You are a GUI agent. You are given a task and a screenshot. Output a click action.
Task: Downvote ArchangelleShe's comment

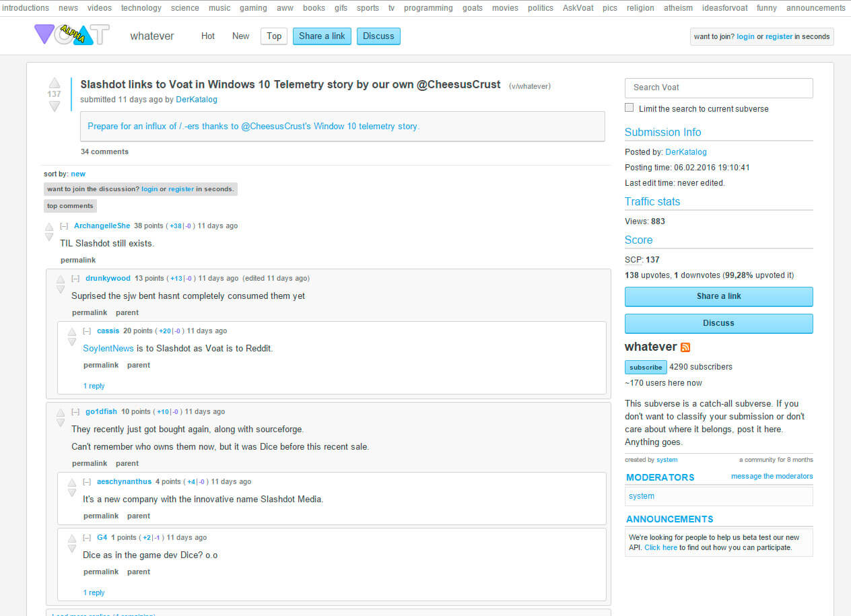tap(49, 237)
